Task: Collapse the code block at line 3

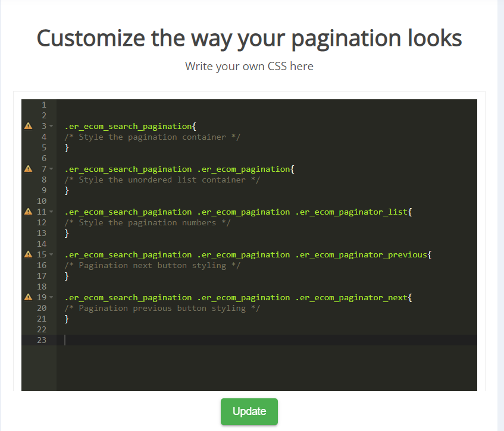Action: (51, 127)
